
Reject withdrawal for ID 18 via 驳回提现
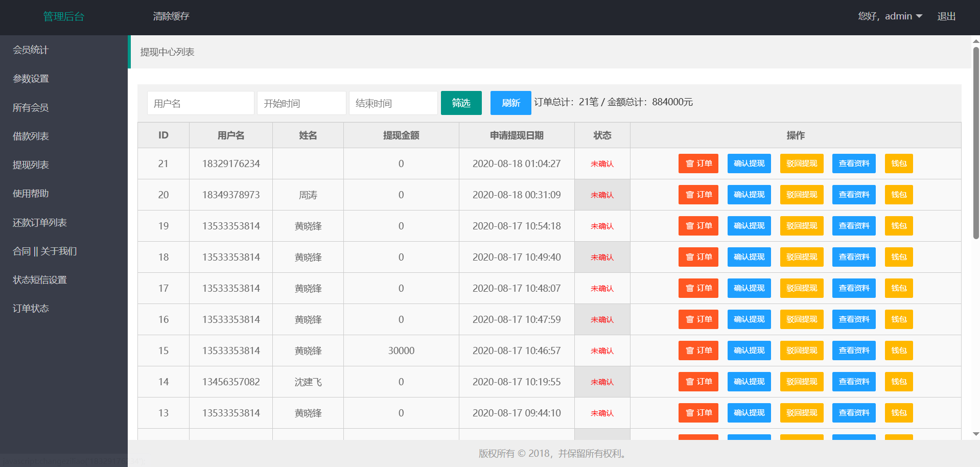coord(801,257)
